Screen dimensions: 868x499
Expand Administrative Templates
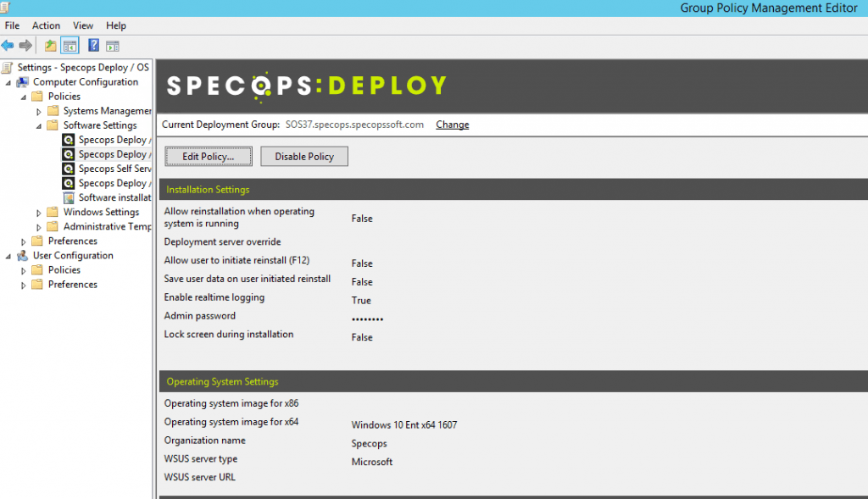pos(39,226)
